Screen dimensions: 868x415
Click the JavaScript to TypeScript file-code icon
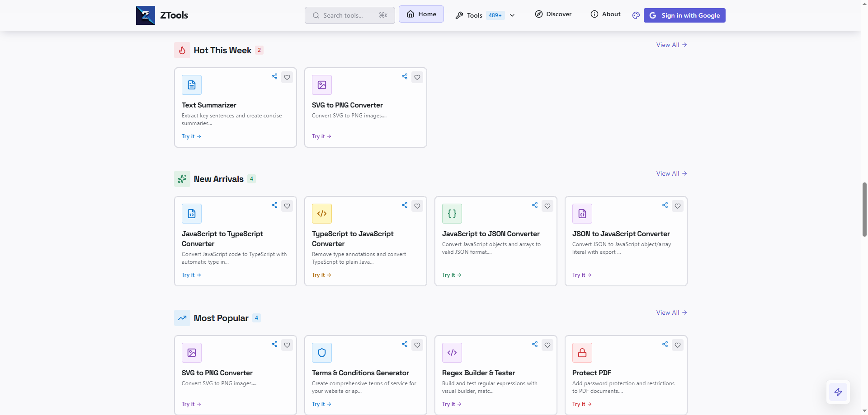192,214
